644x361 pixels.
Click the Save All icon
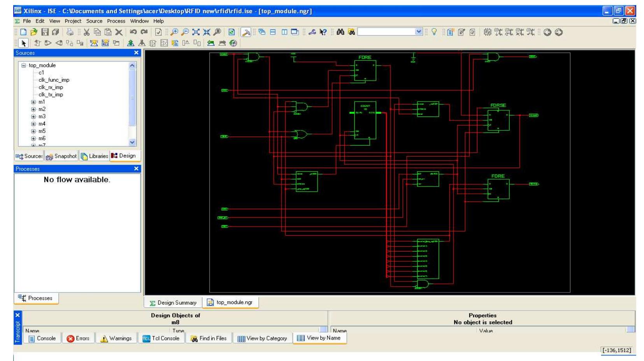(x=55, y=32)
